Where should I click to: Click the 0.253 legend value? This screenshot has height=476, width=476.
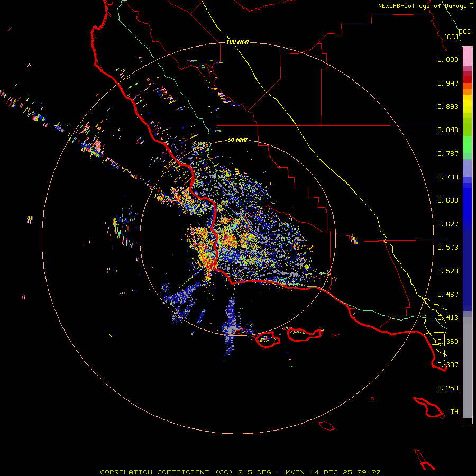pyautogui.click(x=448, y=388)
